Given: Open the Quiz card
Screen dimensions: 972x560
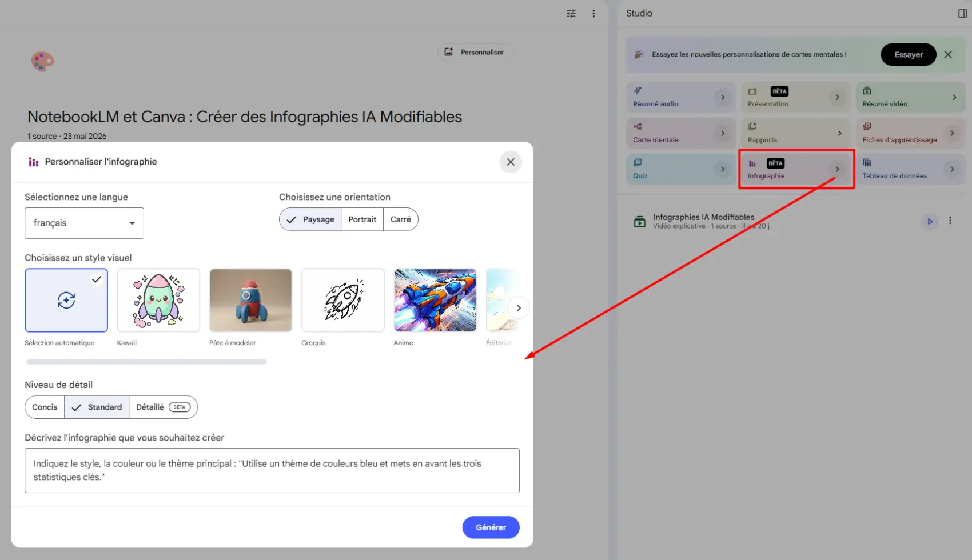Looking at the screenshot, I should pos(680,169).
